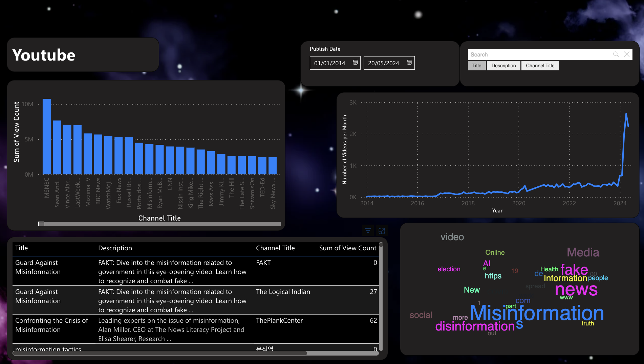The height and width of the screenshot is (364, 644).
Task: Click 'Misinformation' in the word cloud
Action: pos(537,313)
